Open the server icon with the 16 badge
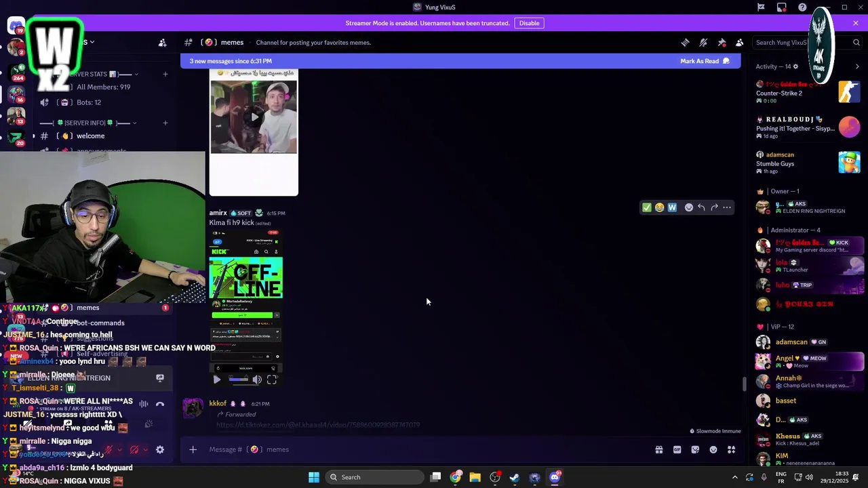Screen dimensions: 868x488 tap(16, 94)
